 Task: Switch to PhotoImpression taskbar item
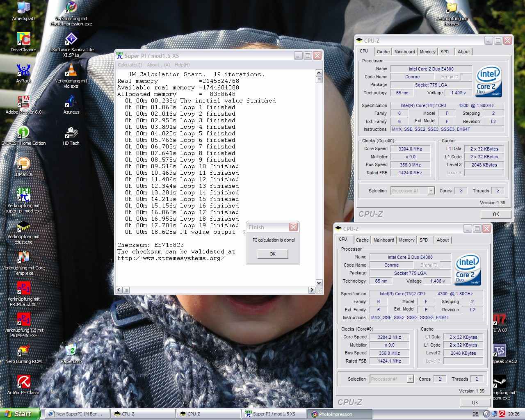[340, 414]
